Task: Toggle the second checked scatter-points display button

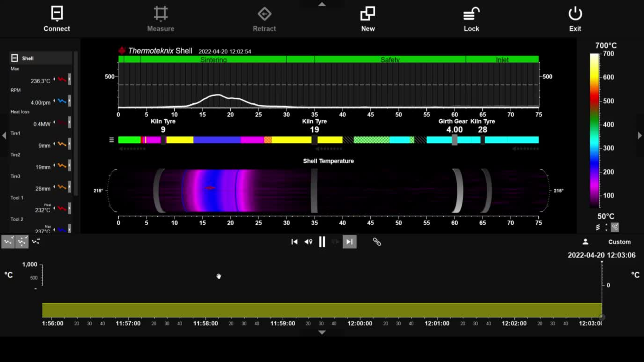Action: pos(22,242)
